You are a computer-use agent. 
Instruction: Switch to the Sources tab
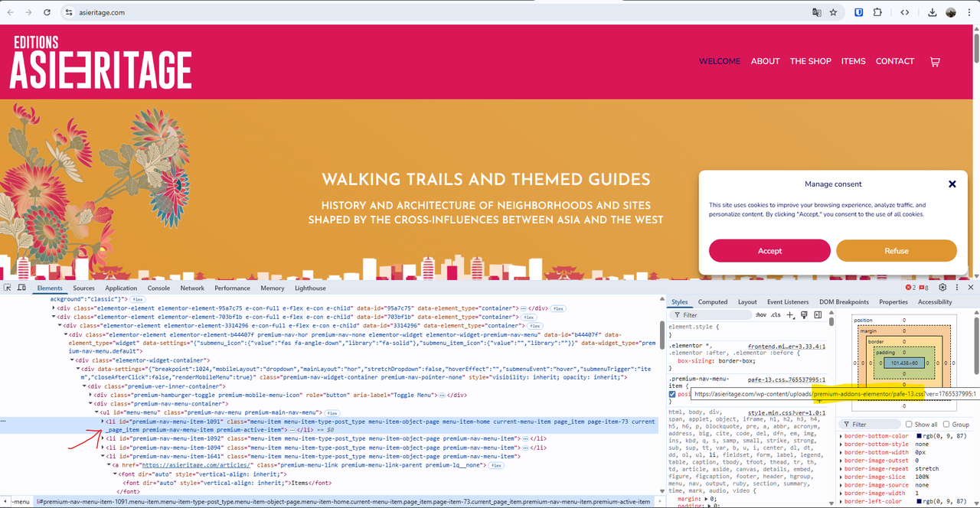pyautogui.click(x=83, y=288)
